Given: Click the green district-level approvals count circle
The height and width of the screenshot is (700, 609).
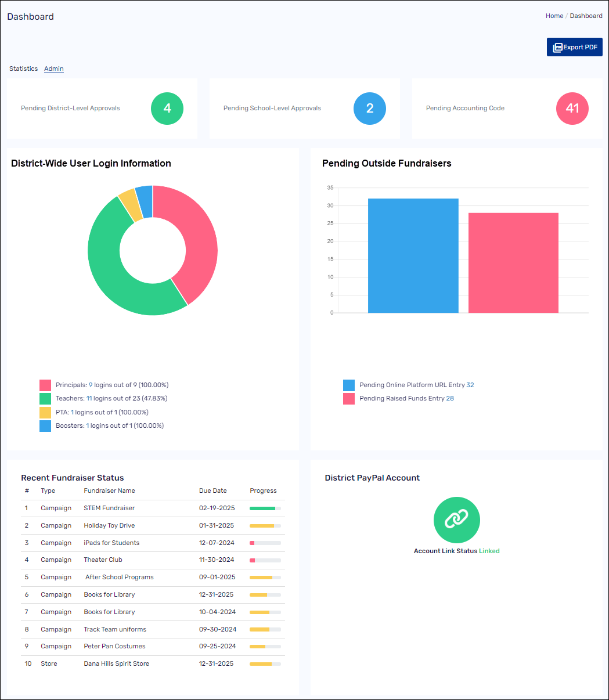Looking at the screenshot, I should (167, 109).
